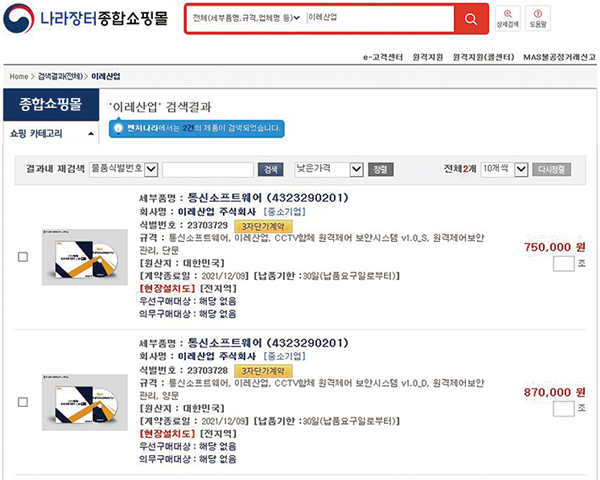The width and height of the screenshot is (600, 480).
Task: Click [현장설치도] label in the second result
Action: 168,434
